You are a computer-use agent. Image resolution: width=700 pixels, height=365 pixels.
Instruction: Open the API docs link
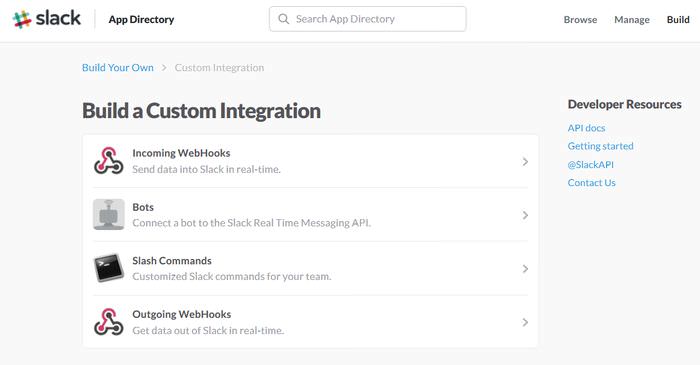pos(586,128)
